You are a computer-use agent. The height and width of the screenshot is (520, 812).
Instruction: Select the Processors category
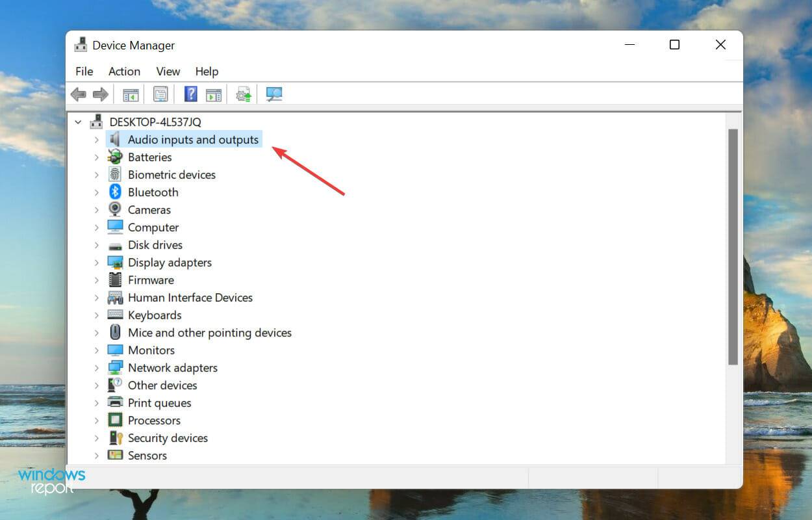(154, 420)
